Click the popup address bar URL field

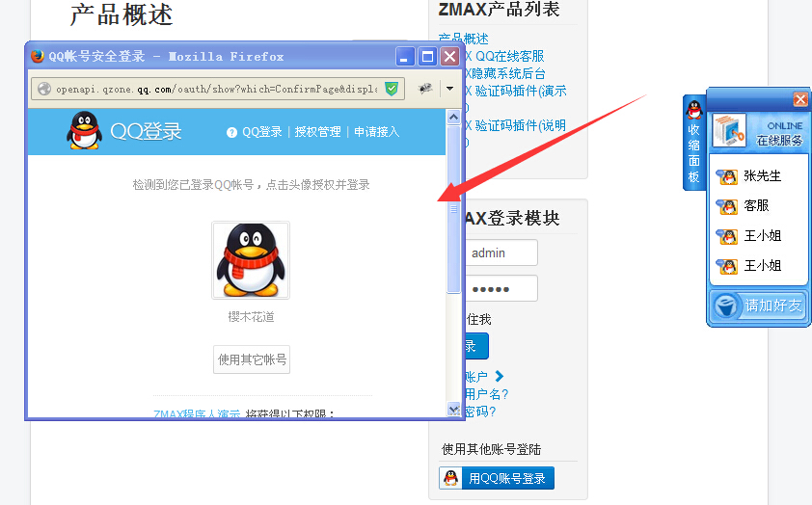pos(218,89)
